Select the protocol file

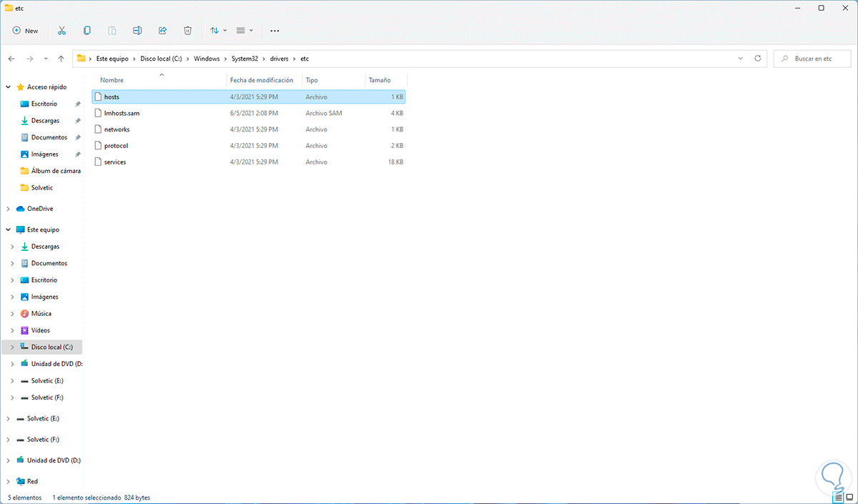coord(249,146)
